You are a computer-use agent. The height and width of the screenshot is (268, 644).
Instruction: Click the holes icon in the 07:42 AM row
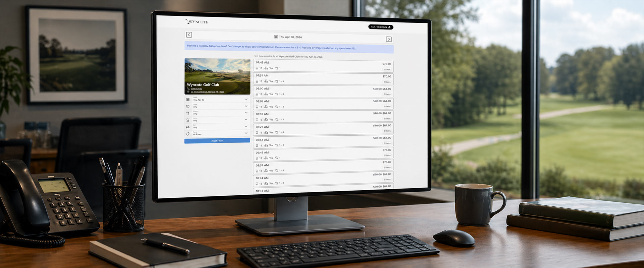coord(257,68)
